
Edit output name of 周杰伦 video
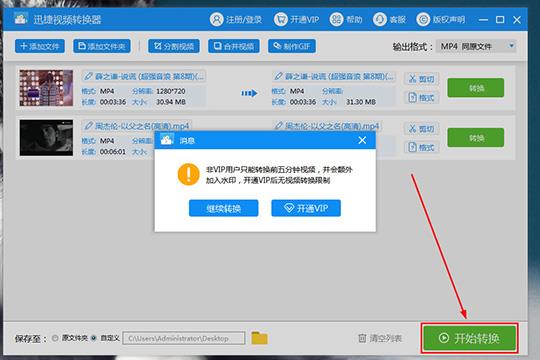[x=327, y=126]
